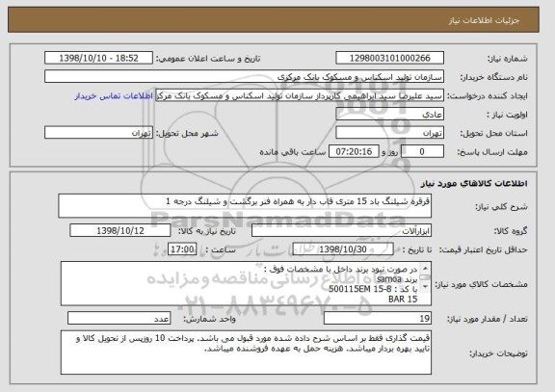Click the label مهلت ارسال پاسخ
Screen dimensions: 555x392
click(492, 152)
